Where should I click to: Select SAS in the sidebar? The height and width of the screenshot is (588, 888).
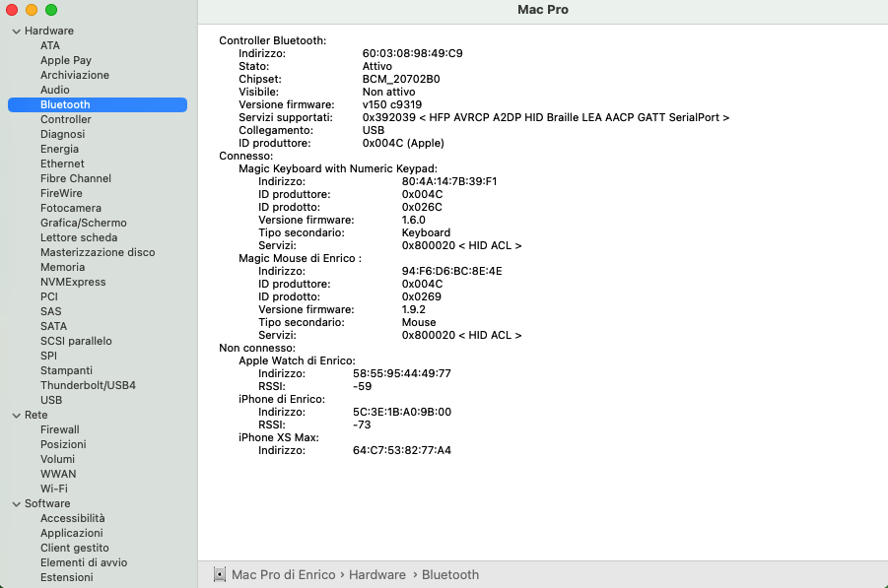51,311
